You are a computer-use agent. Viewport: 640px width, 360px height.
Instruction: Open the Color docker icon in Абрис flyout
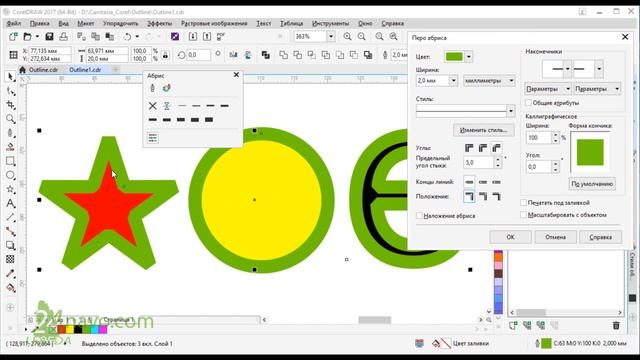[153, 138]
